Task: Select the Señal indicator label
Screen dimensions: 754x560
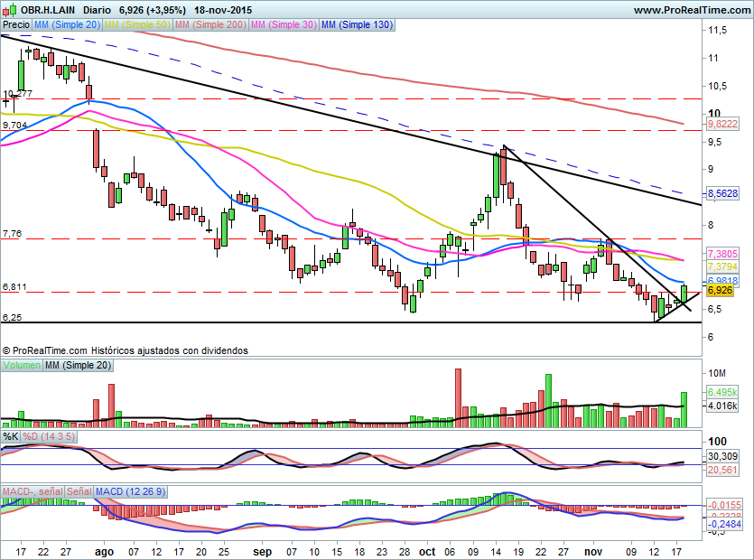Action: point(79,491)
